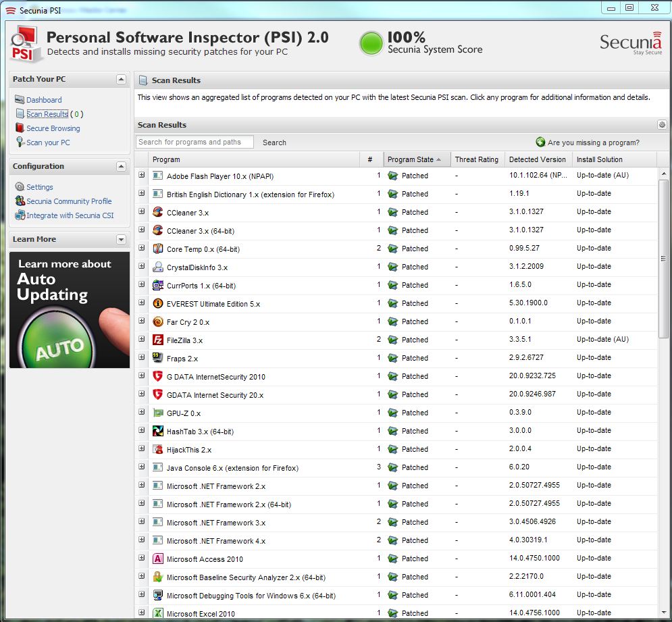Screen dimensions: 672x622
Task: Click FileZilla's Up-to-date (AU) solution
Action: tap(602, 339)
